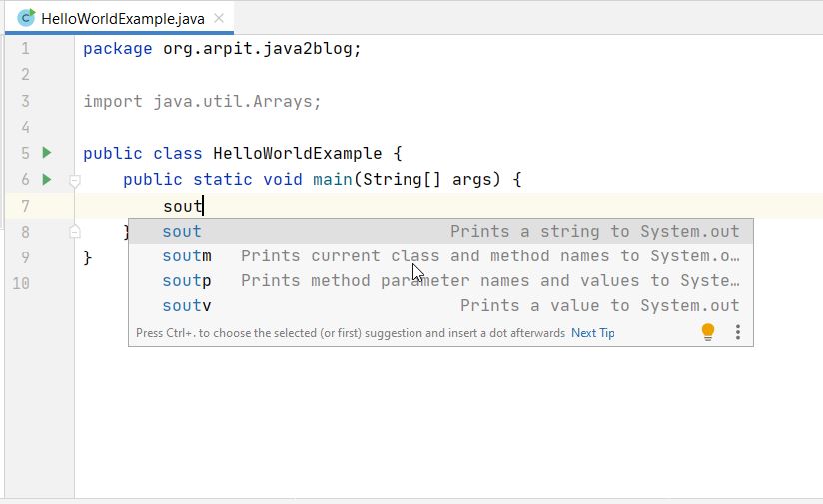Image resolution: width=823 pixels, height=504 pixels.
Task: Collapse the main method using its fold marker
Action: point(74,181)
